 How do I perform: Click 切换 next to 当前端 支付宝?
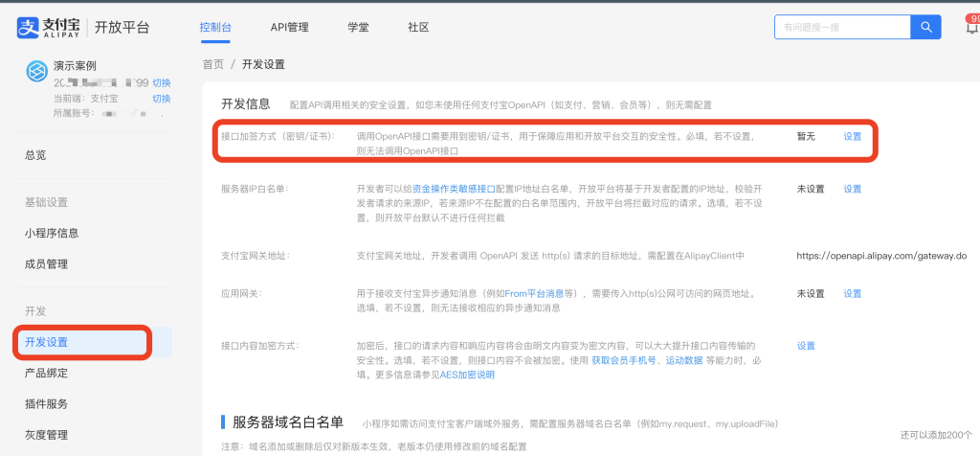[x=162, y=99]
